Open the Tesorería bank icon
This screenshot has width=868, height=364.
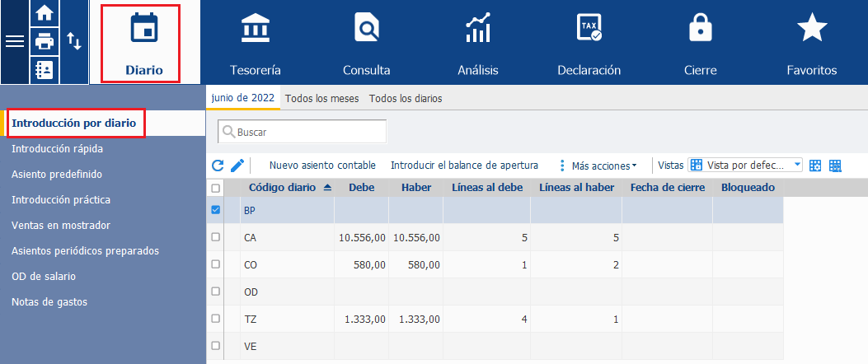pos(256,28)
